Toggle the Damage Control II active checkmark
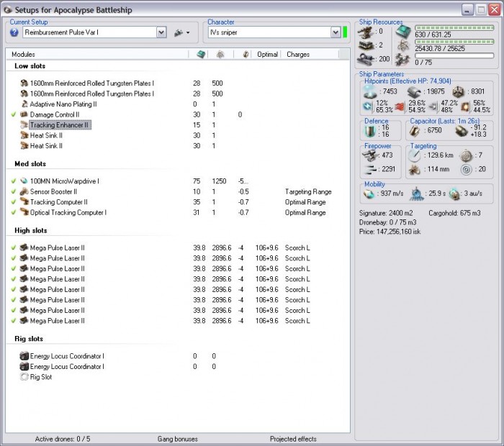Viewport: 504px width, 446px height. (x=14, y=115)
